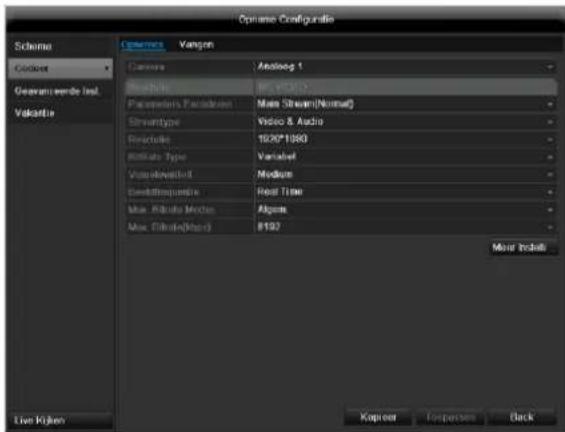The height and width of the screenshot is (432, 565).
Task: Click the Back button
Action: pos(522,417)
